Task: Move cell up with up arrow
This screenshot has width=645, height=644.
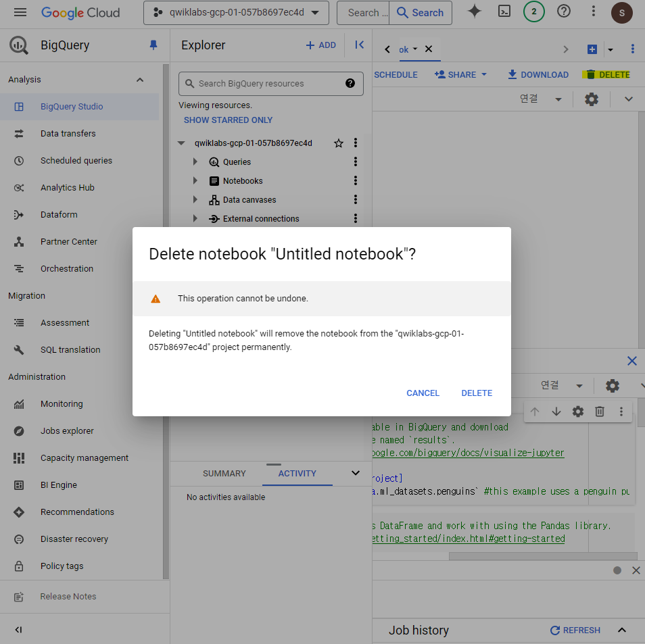Action: coord(534,412)
